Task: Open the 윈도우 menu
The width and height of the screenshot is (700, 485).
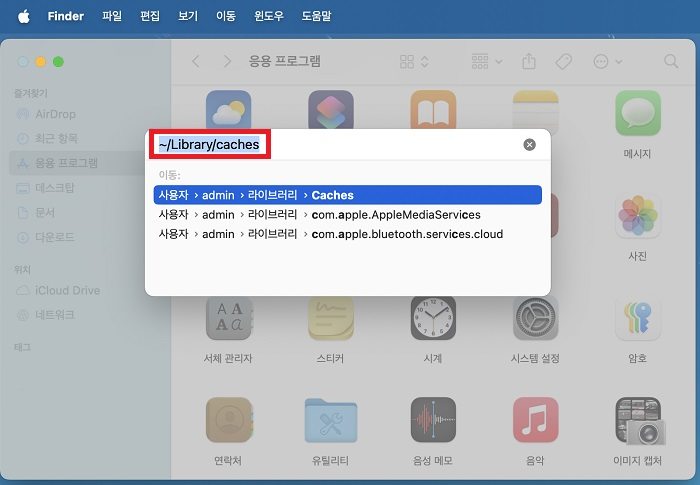Action: coord(268,16)
